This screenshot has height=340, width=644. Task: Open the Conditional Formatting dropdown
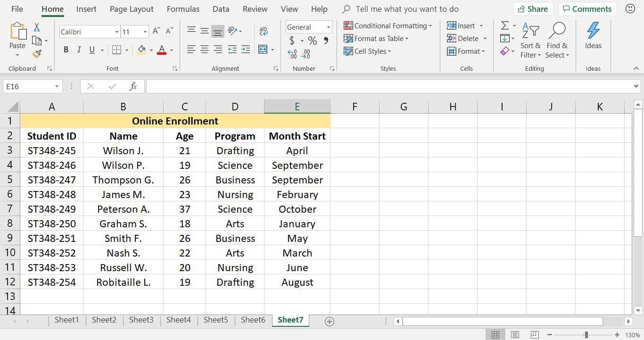[x=388, y=26]
